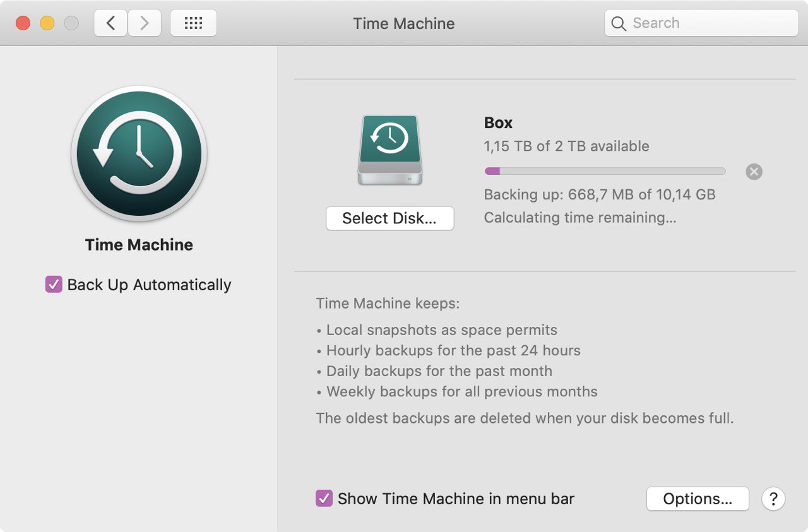The width and height of the screenshot is (808, 532).
Task: Click 'Local snapshots as space permits' line
Action: (442, 330)
